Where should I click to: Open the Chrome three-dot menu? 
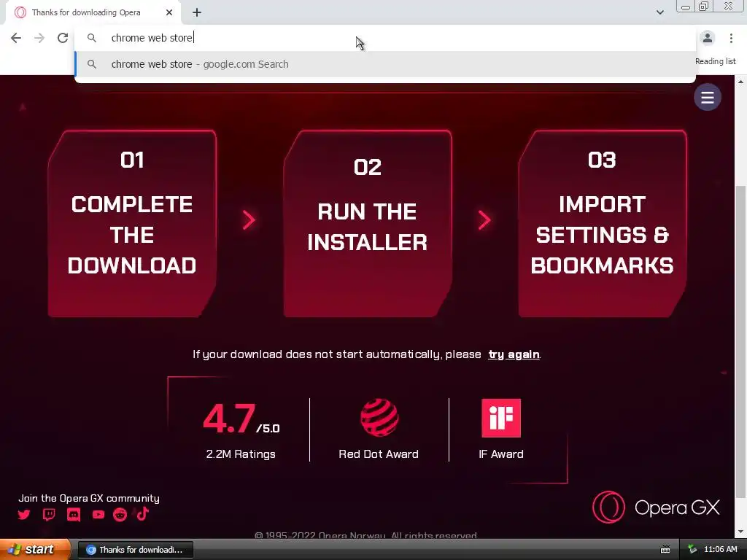[x=731, y=38]
